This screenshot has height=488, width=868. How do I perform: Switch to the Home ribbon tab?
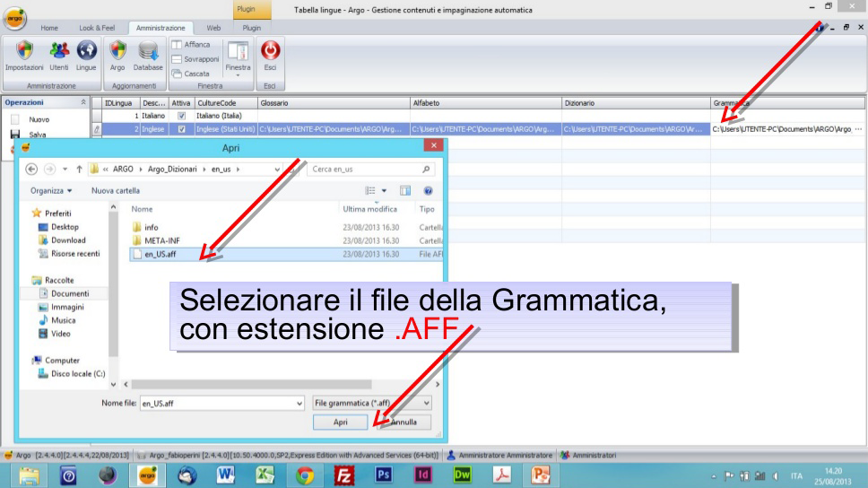click(x=48, y=28)
